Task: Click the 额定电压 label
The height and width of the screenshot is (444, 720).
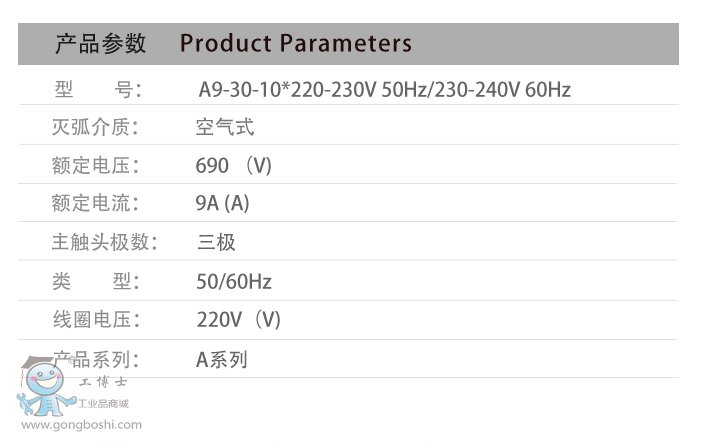Action: pos(96,166)
